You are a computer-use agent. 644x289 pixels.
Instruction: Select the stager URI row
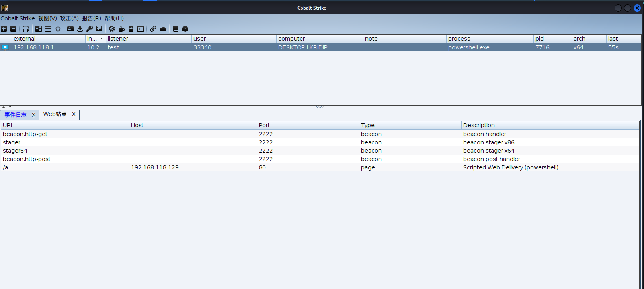coord(320,142)
